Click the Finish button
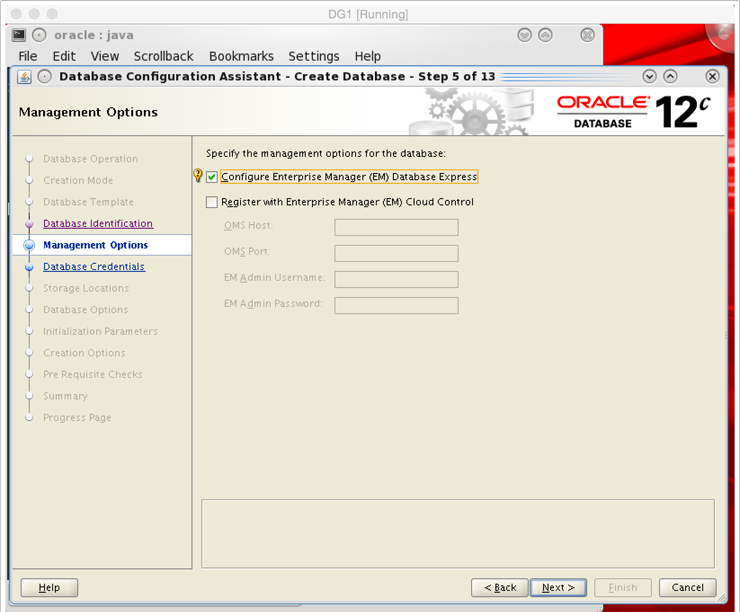Screen dimensions: 740x612 pos(623,587)
